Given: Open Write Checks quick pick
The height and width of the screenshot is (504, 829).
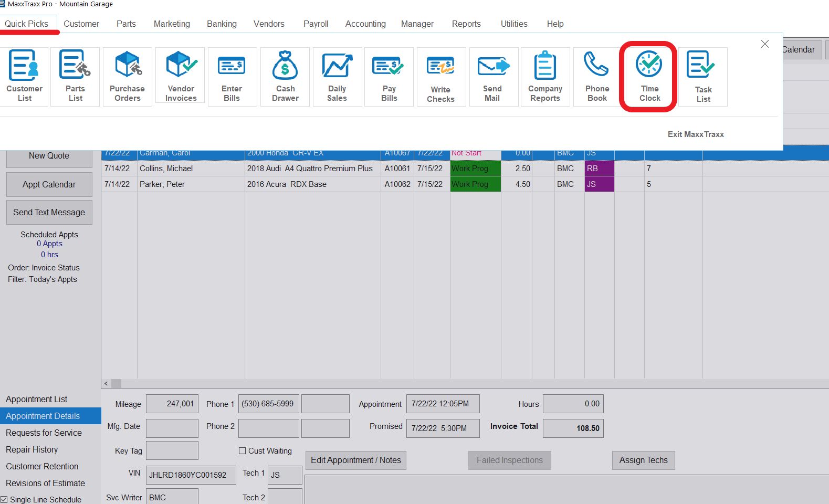Looking at the screenshot, I should [x=441, y=77].
